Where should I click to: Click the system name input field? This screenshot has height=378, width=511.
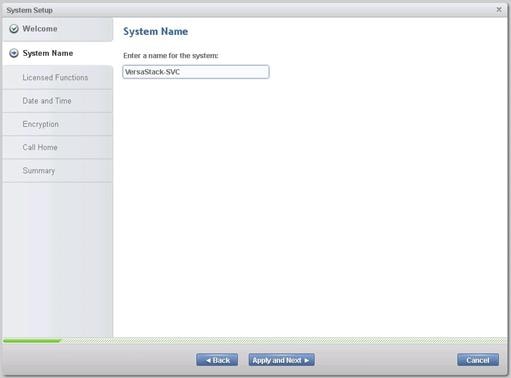pyautogui.click(x=196, y=72)
